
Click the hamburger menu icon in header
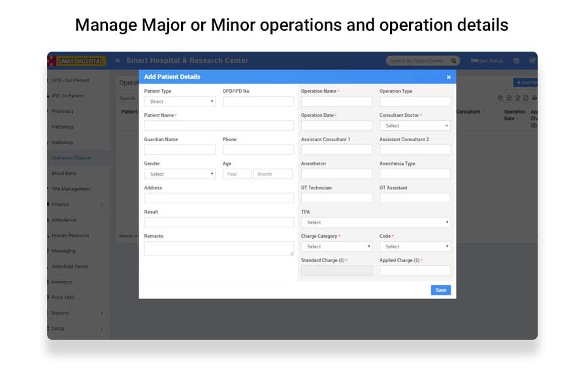(x=118, y=61)
